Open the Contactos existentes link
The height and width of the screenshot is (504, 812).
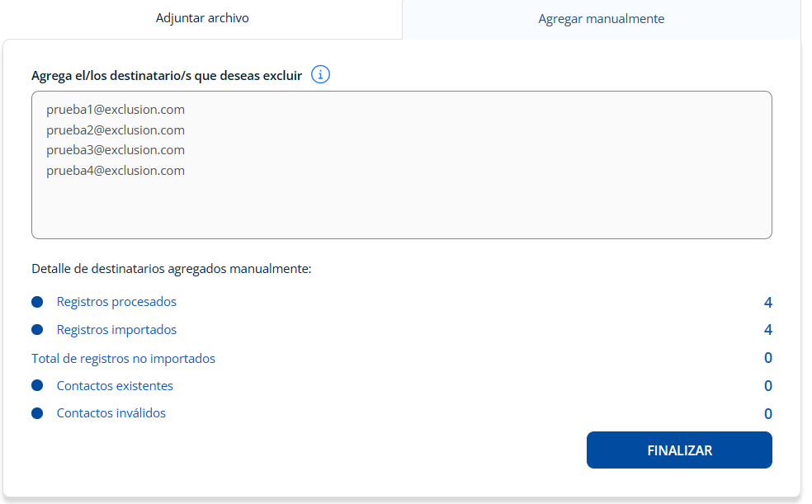tap(115, 386)
